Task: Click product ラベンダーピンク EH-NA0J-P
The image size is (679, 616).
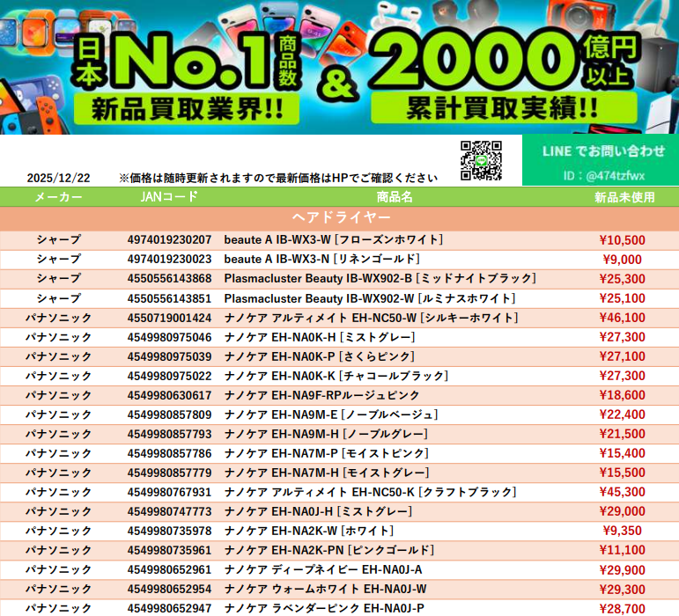Action: (x=324, y=608)
